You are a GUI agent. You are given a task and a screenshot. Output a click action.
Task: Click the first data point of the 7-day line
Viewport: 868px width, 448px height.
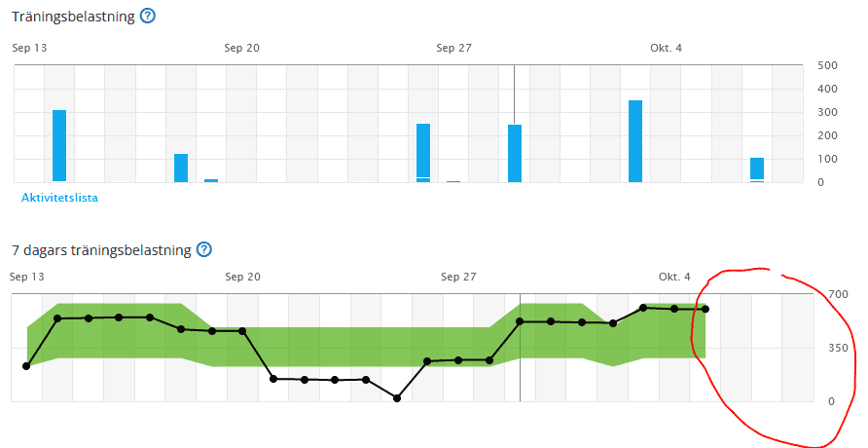(26, 366)
